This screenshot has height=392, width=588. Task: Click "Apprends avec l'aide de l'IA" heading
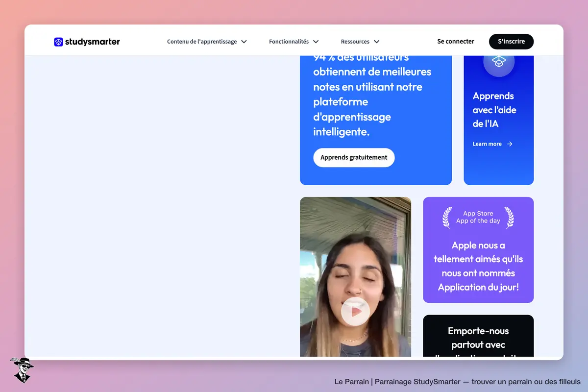pyautogui.click(x=494, y=110)
